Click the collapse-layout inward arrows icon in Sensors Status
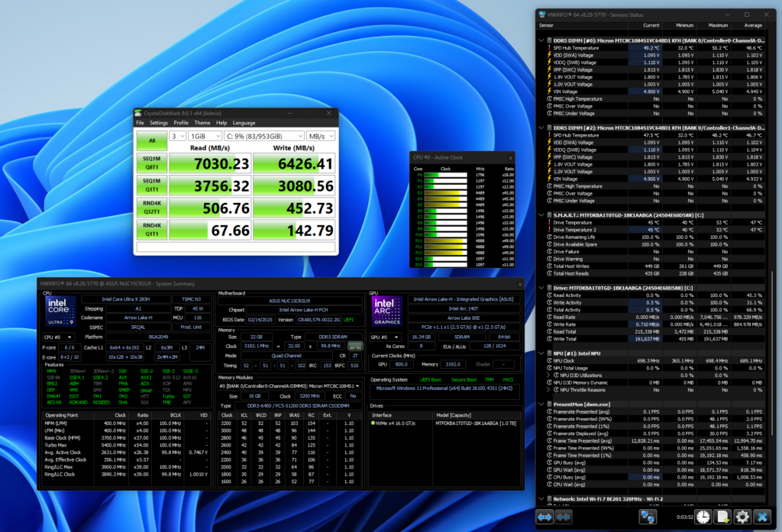The image size is (782, 532). (x=564, y=517)
